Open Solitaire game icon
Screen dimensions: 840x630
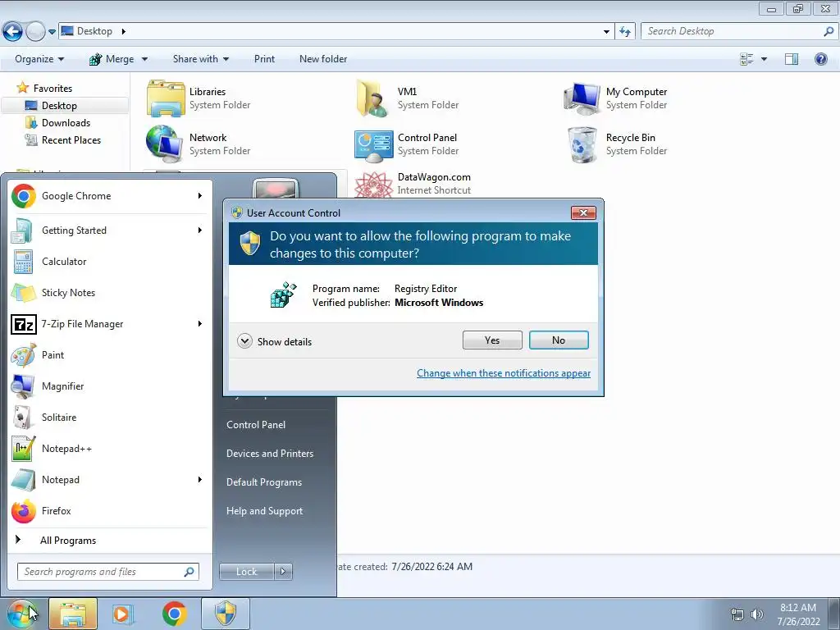pos(22,418)
